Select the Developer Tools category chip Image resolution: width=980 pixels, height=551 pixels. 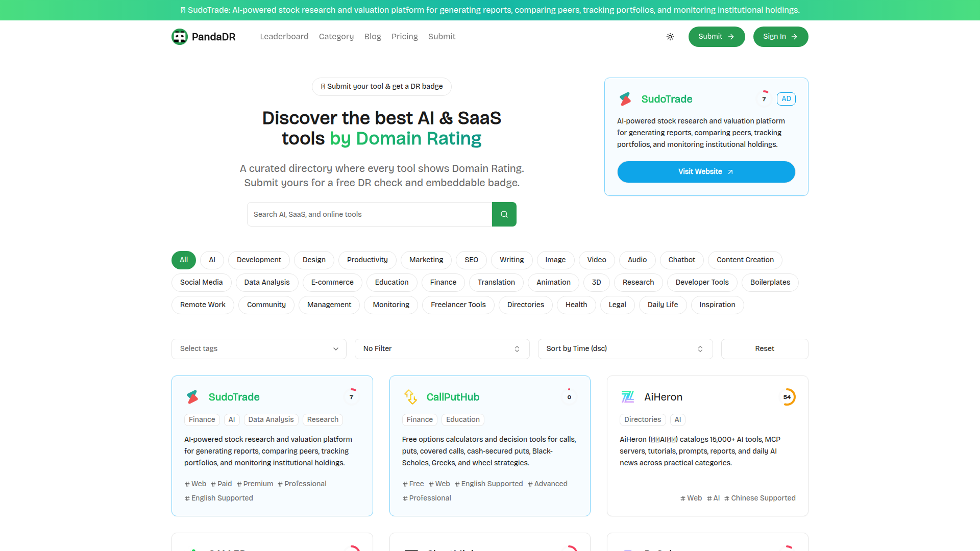pyautogui.click(x=702, y=283)
